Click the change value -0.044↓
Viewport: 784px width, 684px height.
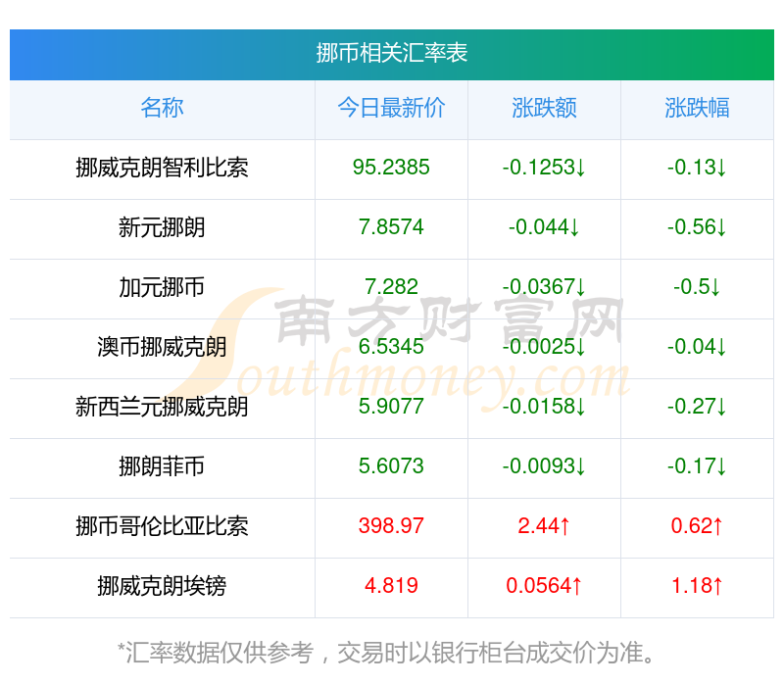point(544,227)
